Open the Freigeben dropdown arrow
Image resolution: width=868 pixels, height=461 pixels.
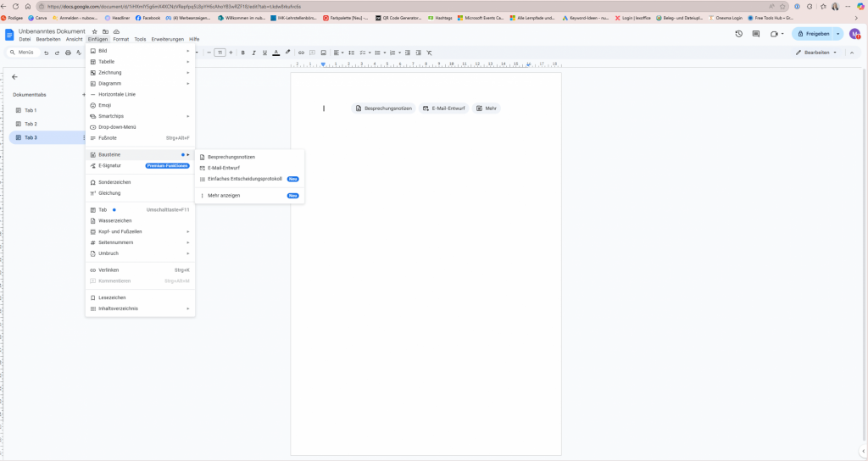click(838, 34)
